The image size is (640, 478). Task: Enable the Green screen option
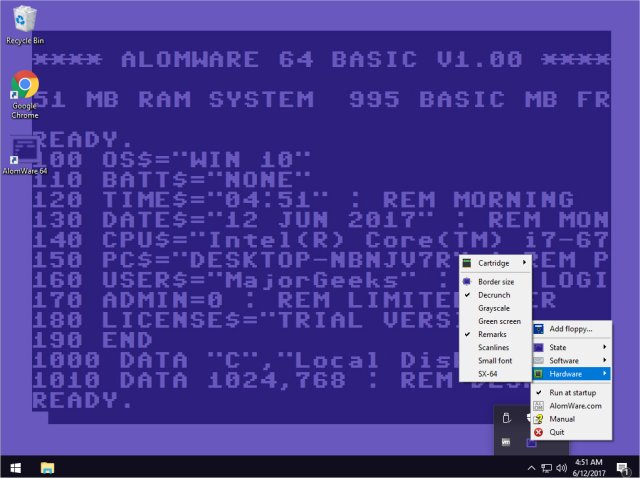click(x=495, y=321)
